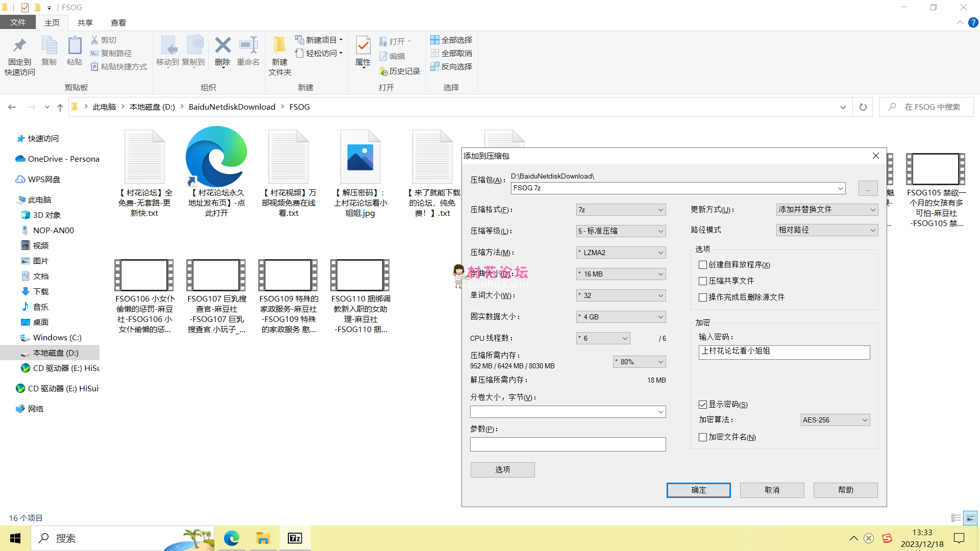Open the Edge shortcut file 村花论坛永久地址发布页
Screen dimensions: 980x551
coord(216,172)
